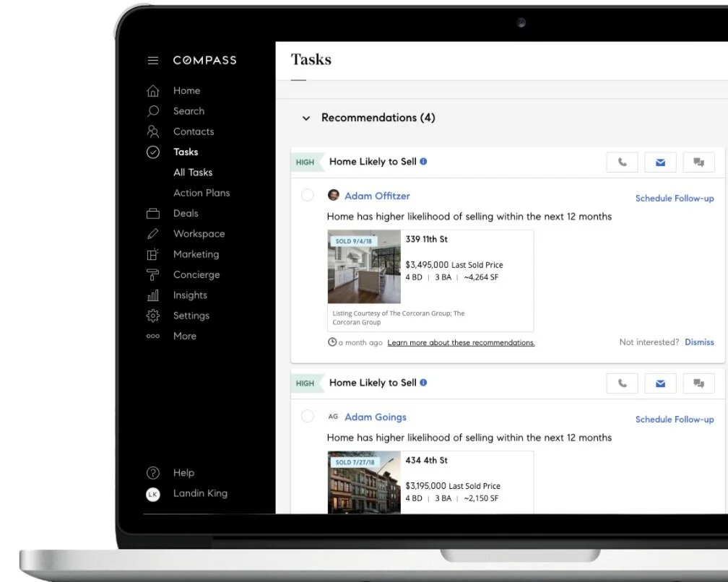
Task: Mark Adam Goings' task circle as complete
Action: (307, 416)
